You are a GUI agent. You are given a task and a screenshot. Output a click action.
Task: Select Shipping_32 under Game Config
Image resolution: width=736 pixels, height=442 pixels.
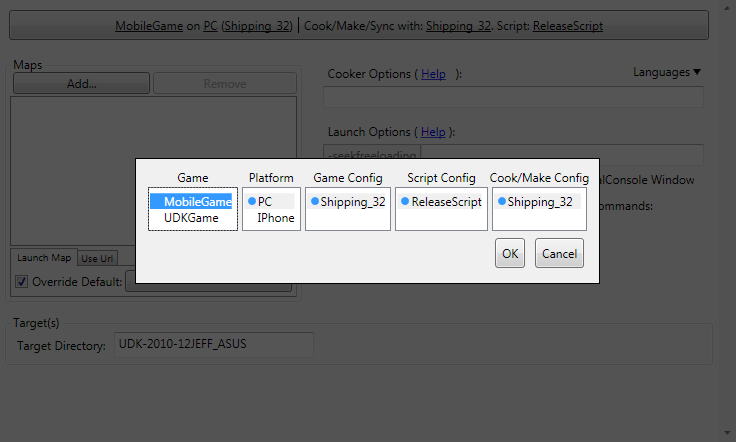347,201
